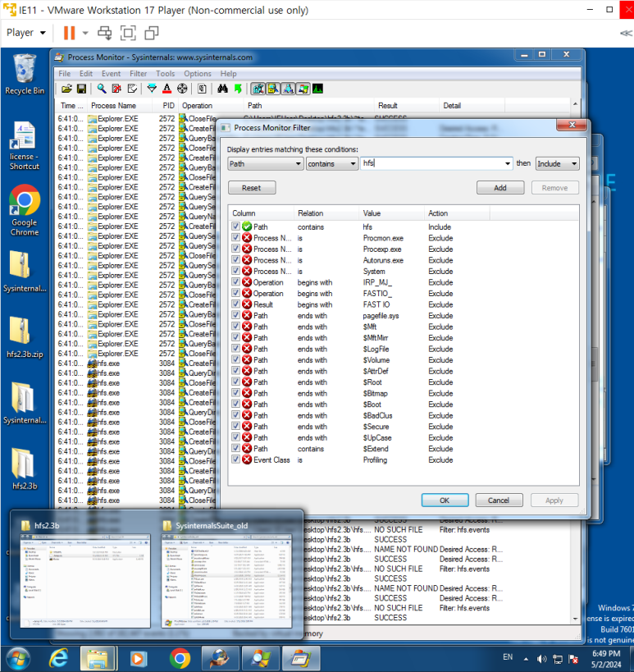Open the Options menu
Image resolution: width=634 pixels, height=672 pixels.
pos(198,74)
